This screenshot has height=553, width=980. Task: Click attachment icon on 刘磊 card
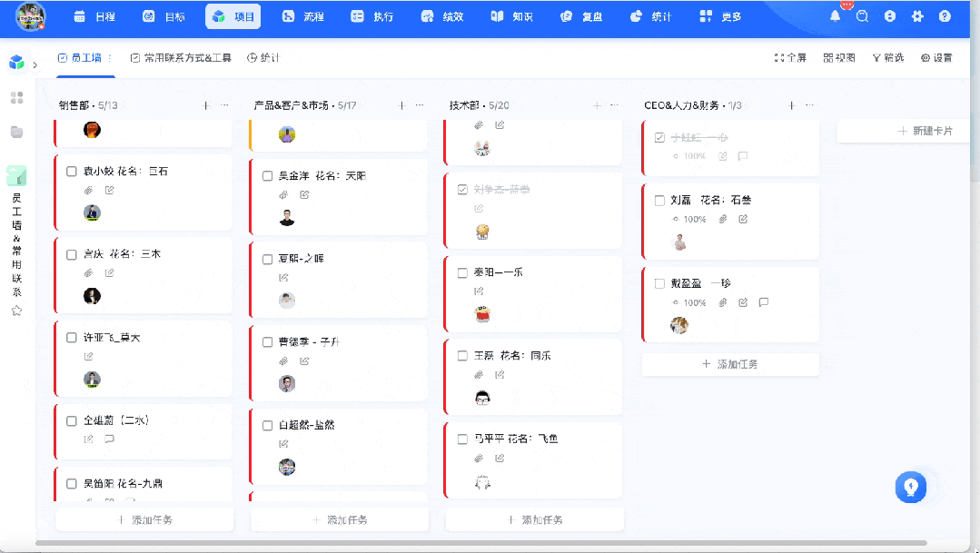click(x=722, y=220)
